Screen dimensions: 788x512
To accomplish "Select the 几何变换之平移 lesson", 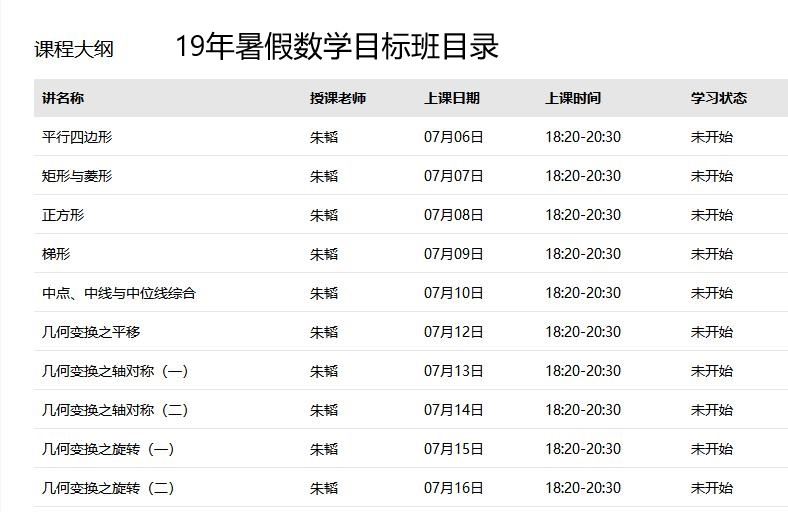I will click(98, 332).
